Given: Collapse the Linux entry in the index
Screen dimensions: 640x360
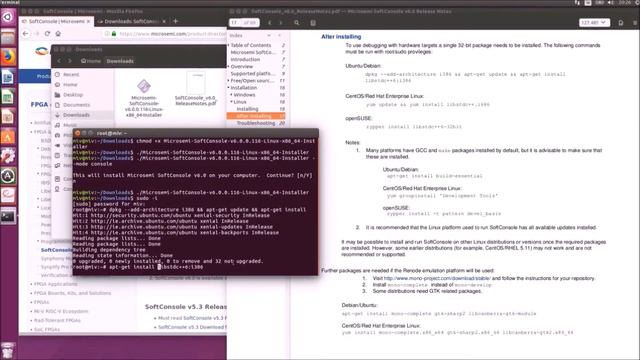Looking at the screenshot, I should 231,102.
